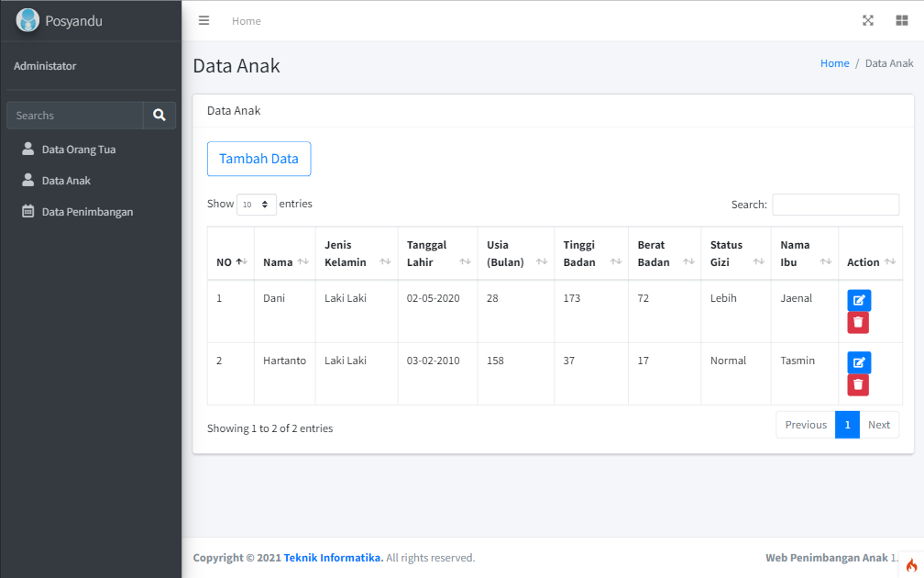Image resolution: width=924 pixels, height=578 pixels.
Task: Focus the table Search input field
Action: [x=835, y=205]
